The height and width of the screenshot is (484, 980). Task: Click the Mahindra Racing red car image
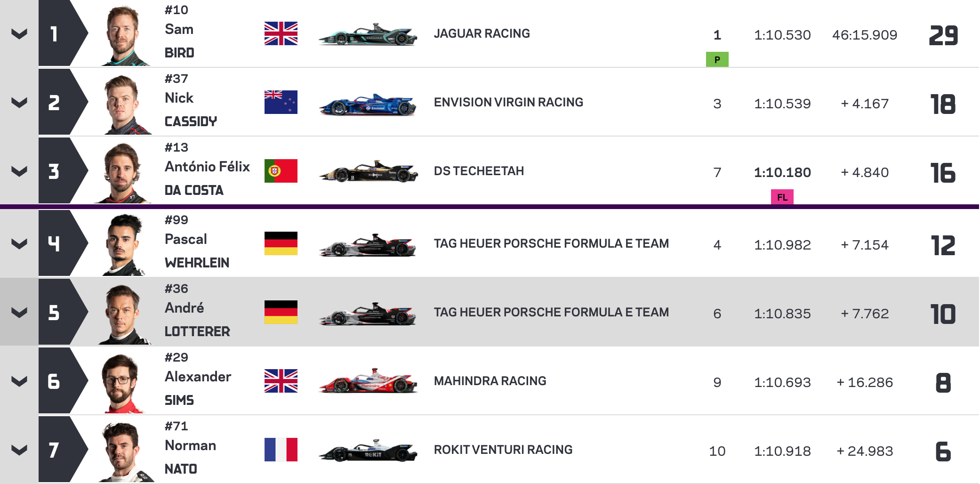tap(368, 381)
